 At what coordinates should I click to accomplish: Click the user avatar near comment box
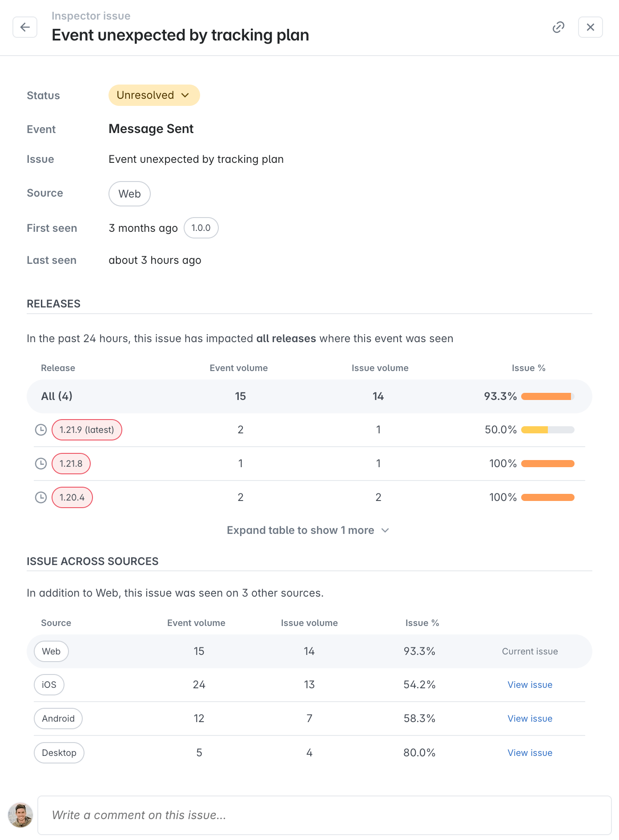20,815
